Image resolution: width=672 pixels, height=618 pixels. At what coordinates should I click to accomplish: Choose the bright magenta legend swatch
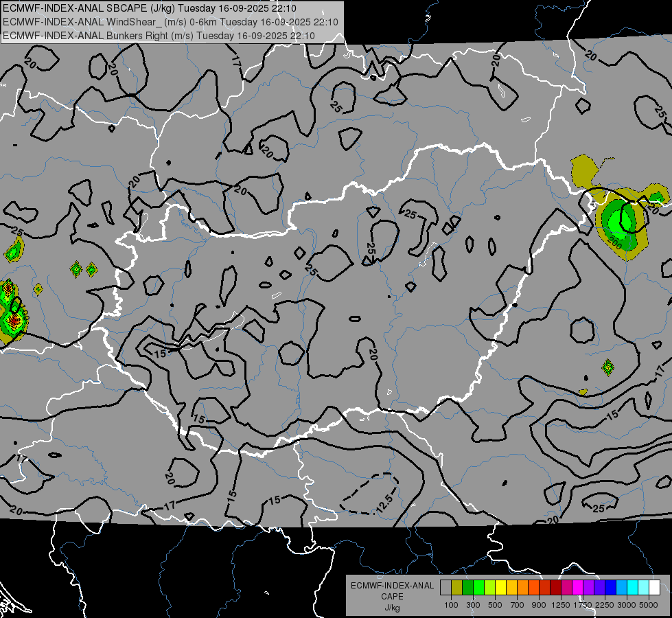click(578, 587)
